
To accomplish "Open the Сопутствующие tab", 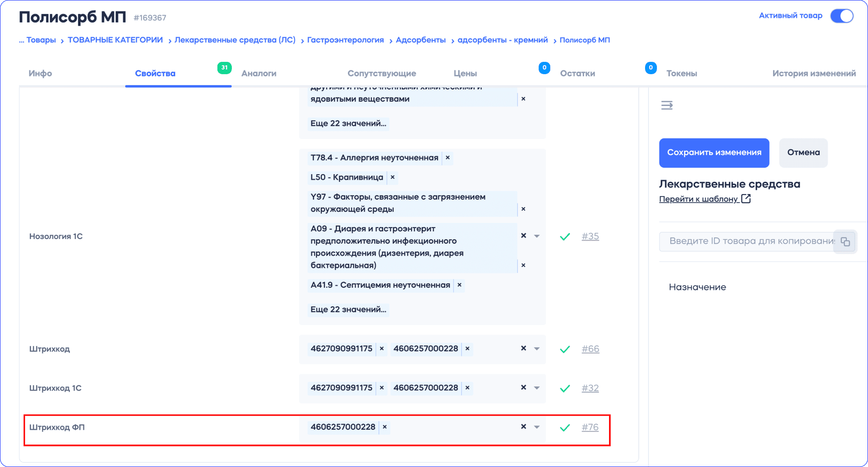I will (x=382, y=73).
